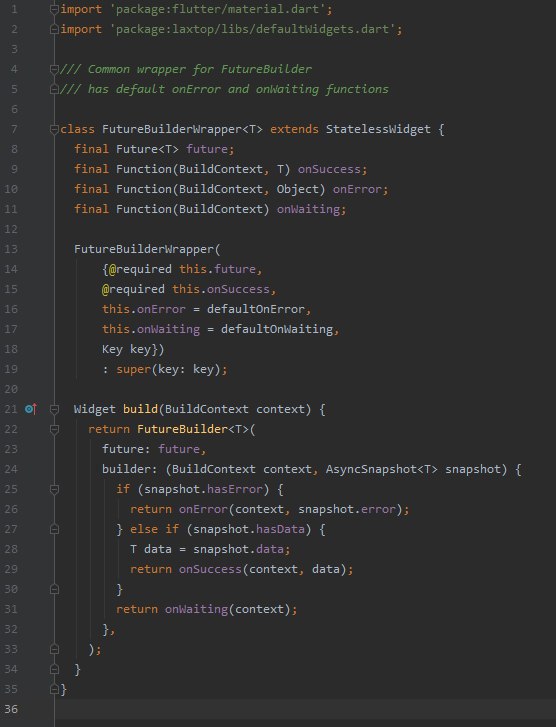Toggle the fold marker beside line 2 import

coord(54,29)
